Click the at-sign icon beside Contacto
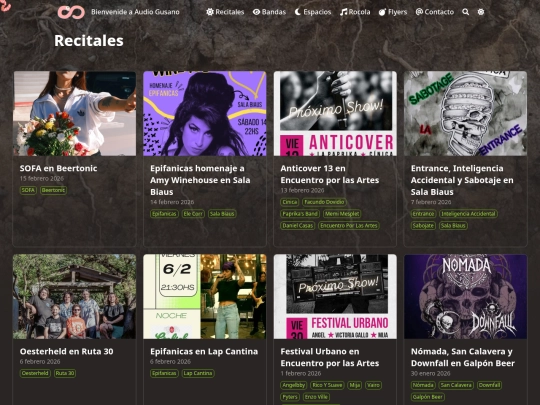 tap(419, 12)
